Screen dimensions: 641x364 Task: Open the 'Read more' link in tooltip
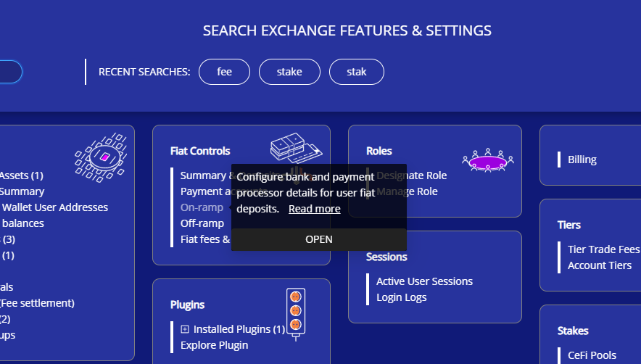click(x=315, y=209)
